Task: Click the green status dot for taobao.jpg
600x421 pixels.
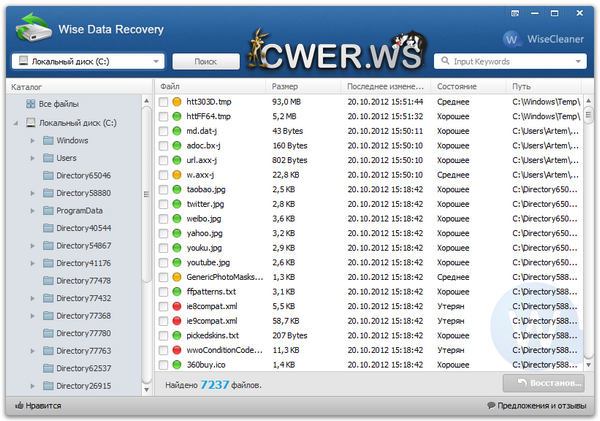Action: pos(176,189)
